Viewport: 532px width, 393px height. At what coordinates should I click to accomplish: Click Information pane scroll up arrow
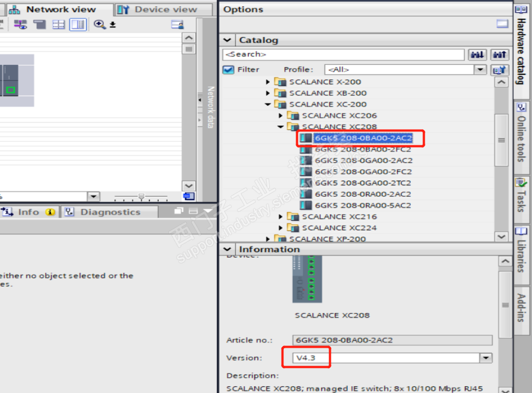point(505,261)
